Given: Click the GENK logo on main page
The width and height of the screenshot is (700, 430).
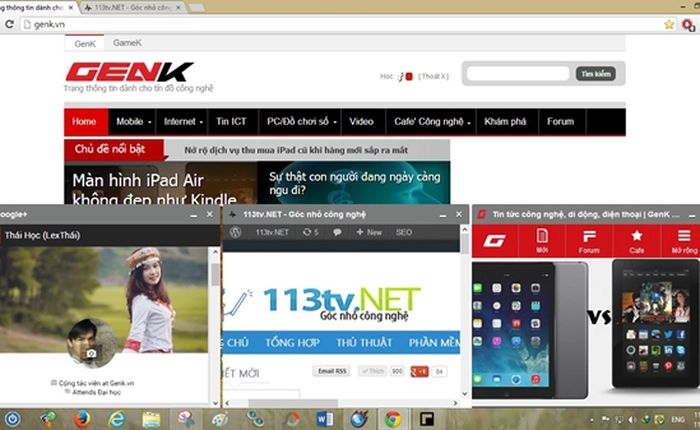Looking at the screenshot, I should click(x=129, y=72).
